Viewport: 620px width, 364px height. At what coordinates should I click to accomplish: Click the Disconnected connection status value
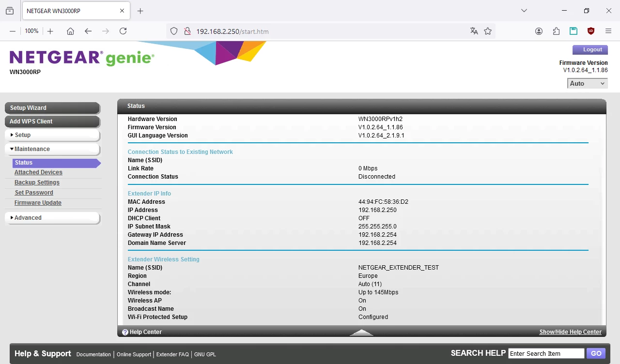coord(377,177)
